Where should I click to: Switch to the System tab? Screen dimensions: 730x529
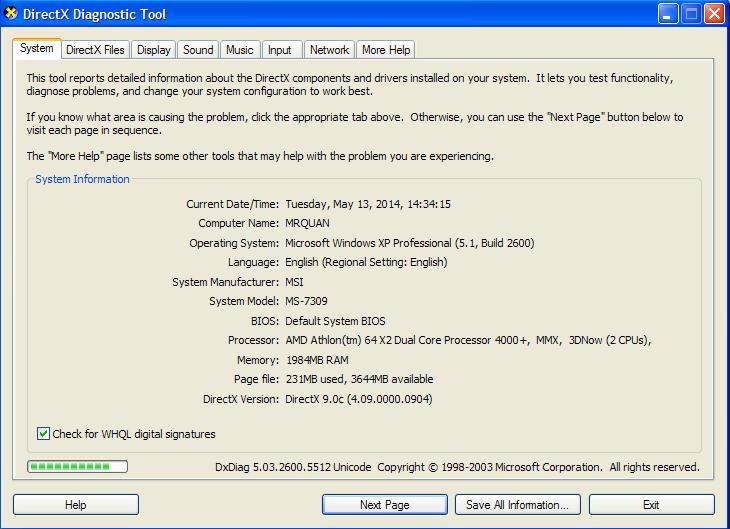pos(37,48)
